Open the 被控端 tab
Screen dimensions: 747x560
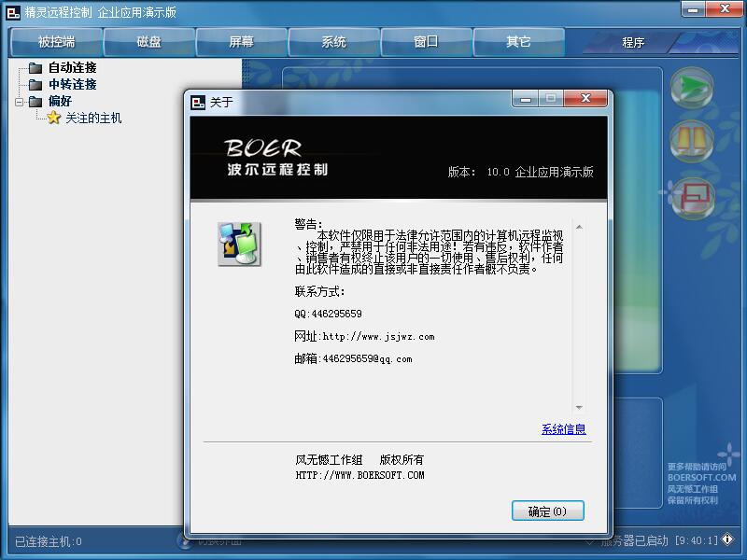tap(56, 42)
